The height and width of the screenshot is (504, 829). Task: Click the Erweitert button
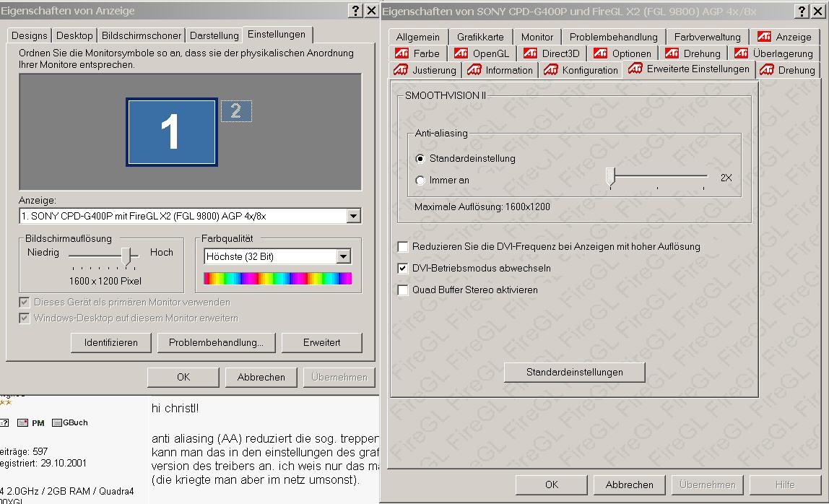[322, 343]
